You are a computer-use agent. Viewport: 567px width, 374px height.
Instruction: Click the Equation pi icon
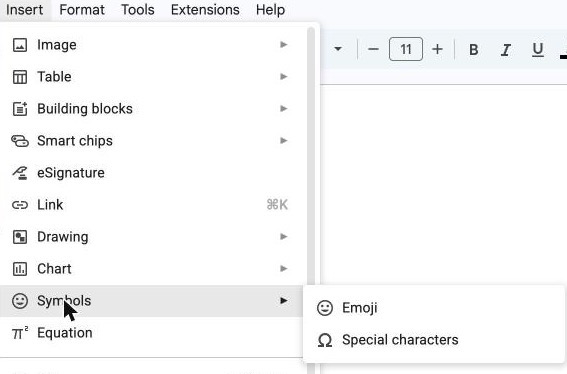click(x=20, y=333)
